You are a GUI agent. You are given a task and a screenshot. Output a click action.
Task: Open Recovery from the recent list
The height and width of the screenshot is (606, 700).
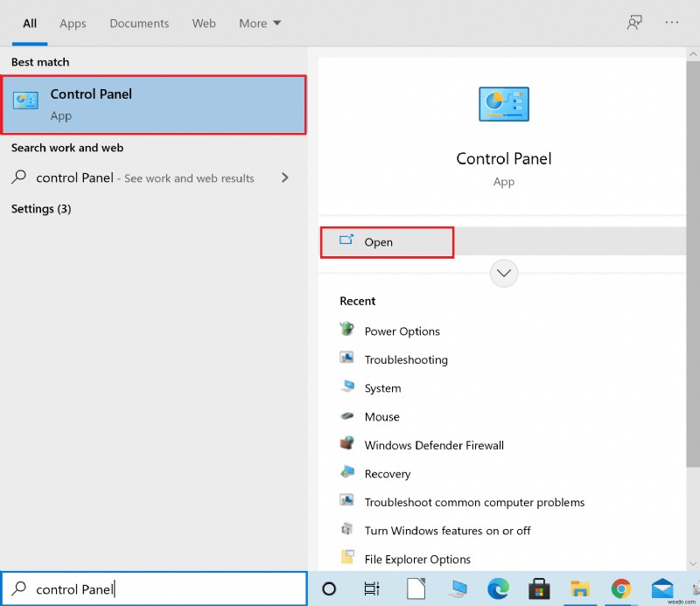pos(385,473)
